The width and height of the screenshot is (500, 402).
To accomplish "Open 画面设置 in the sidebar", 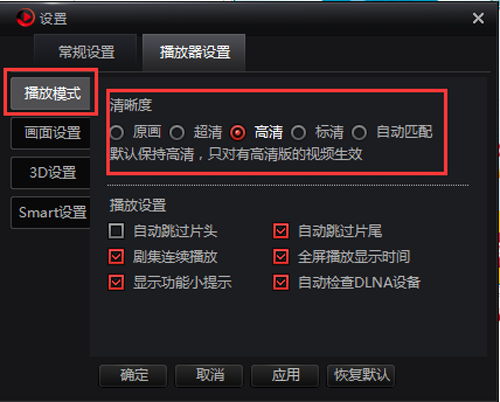I will click(51, 133).
